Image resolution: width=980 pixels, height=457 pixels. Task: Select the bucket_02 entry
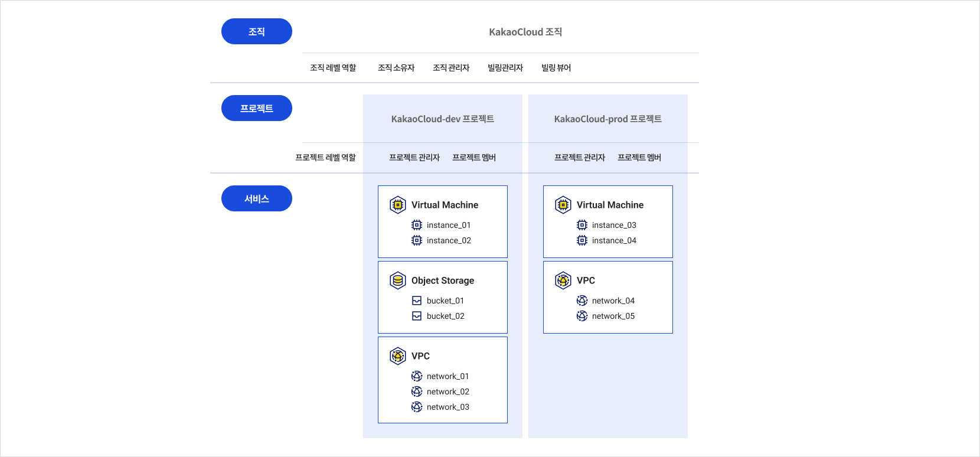(x=446, y=316)
